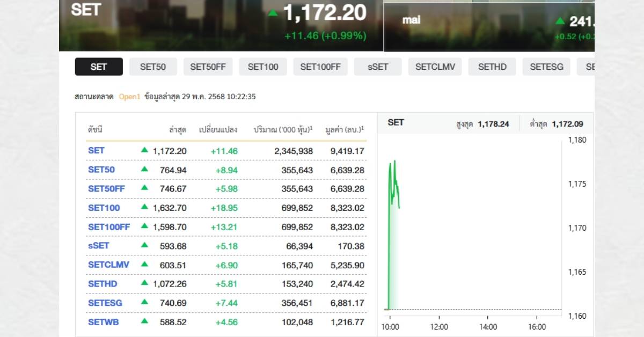This screenshot has height=337, width=644.
Task: Select the SET100FF index tab
Action: click(320, 67)
